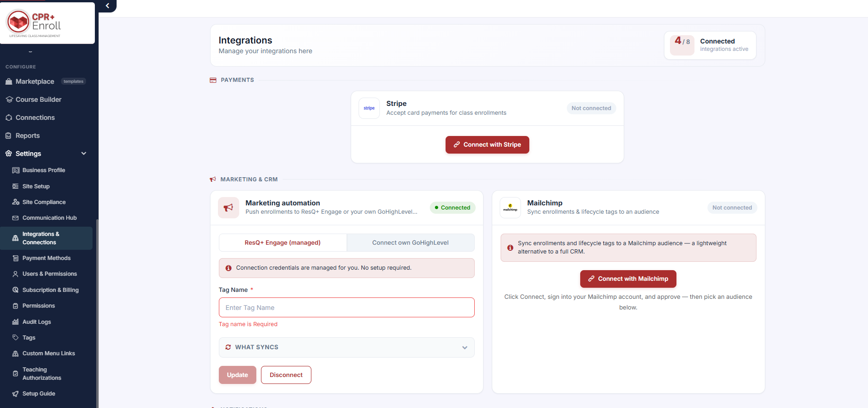
Task: Switch to Connect own GoHighLevel tab
Action: click(x=410, y=243)
